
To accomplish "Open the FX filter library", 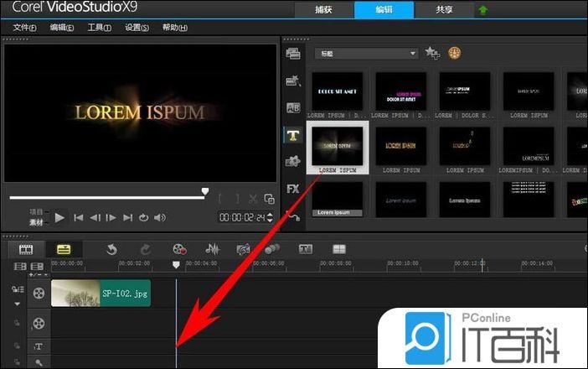I will point(293,189).
